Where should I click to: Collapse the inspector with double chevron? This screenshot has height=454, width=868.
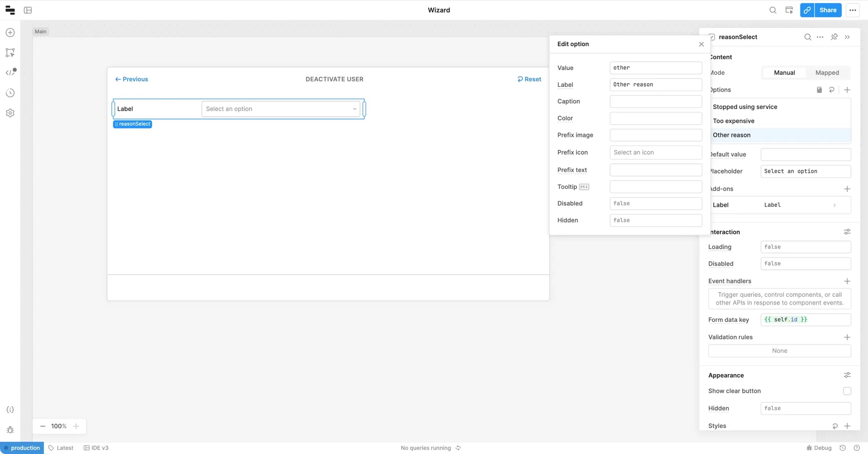pyautogui.click(x=847, y=37)
